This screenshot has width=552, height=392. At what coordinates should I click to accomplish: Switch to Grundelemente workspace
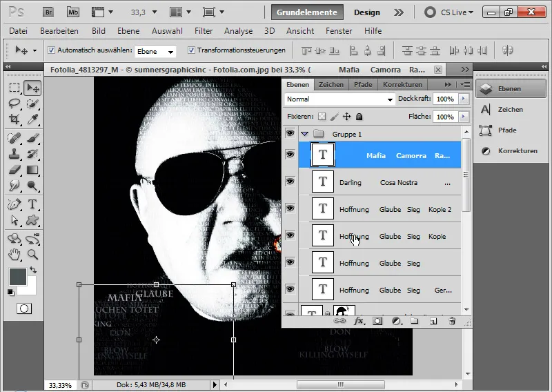(x=307, y=12)
